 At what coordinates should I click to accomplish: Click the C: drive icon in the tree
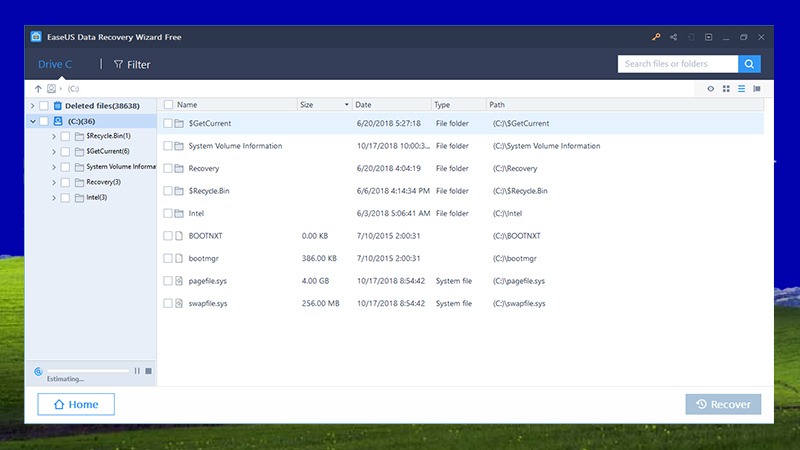click(58, 121)
